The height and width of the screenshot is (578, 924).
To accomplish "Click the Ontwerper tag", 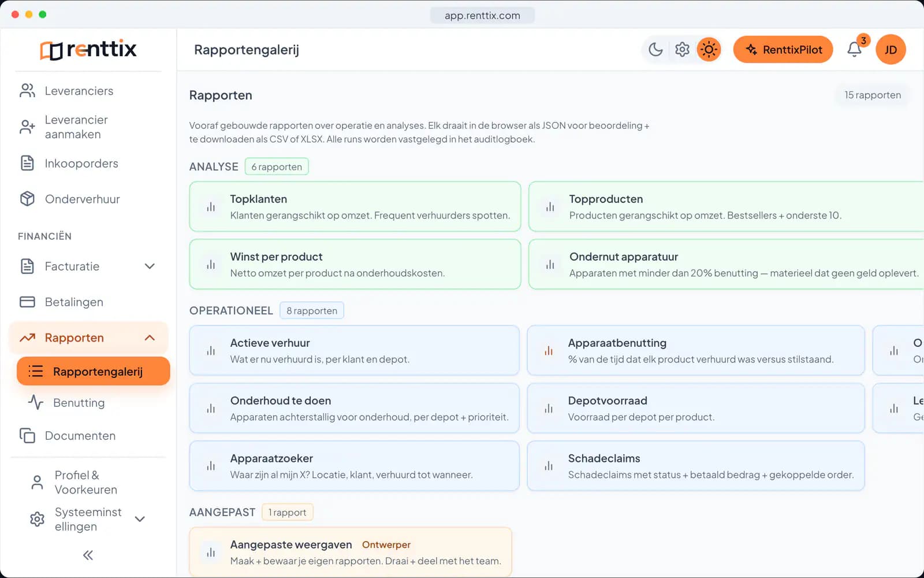I will point(386,544).
